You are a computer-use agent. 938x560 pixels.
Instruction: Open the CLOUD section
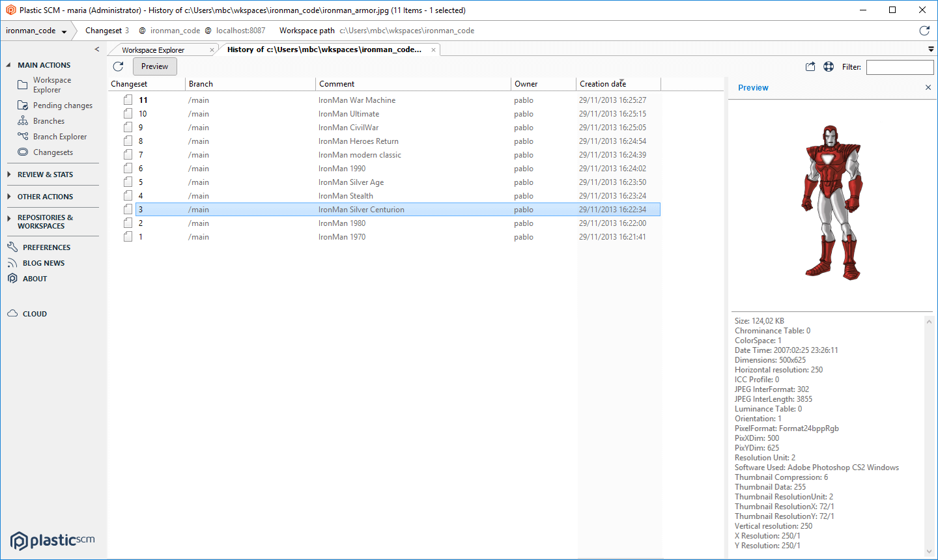click(35, 314)
